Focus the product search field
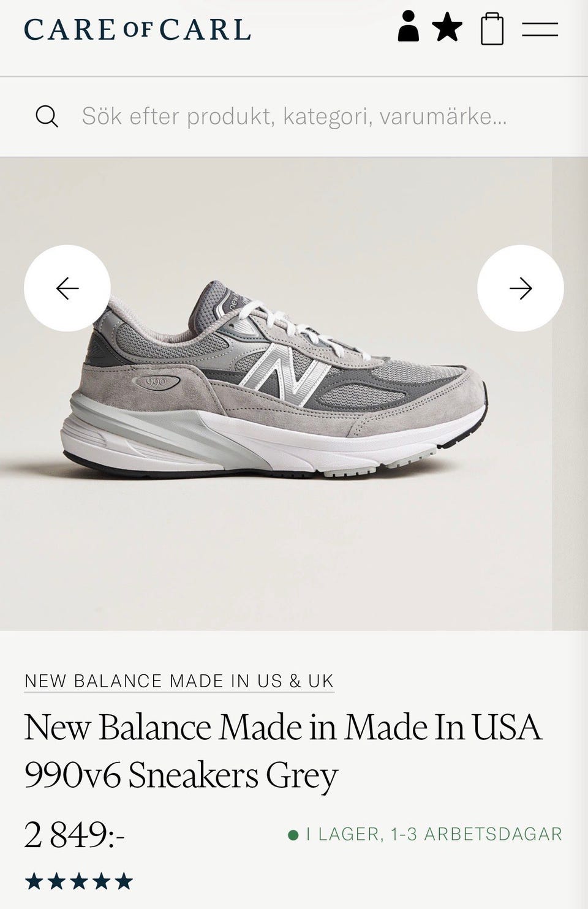The height and width of the screenshot is (909, 588). tap(294, 116)
